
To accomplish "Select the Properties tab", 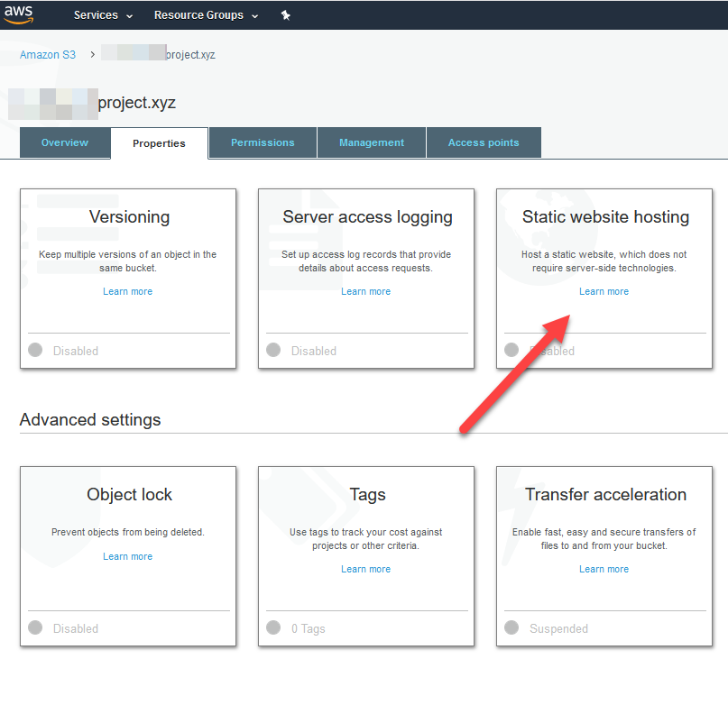I will click(x=160, y=143).
